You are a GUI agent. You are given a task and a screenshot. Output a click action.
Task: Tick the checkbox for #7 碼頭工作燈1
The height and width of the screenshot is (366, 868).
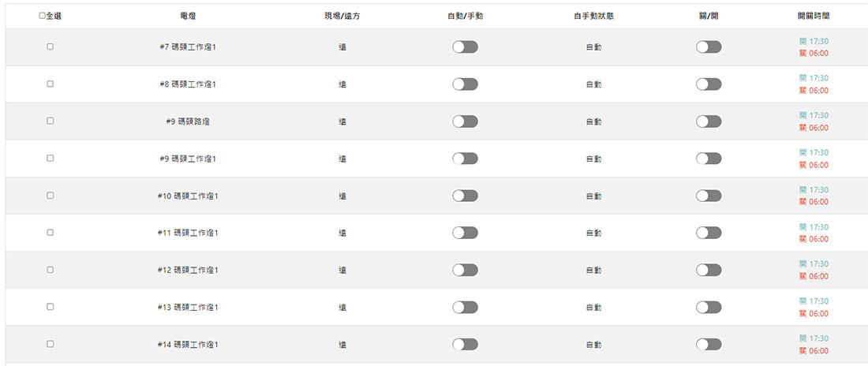click(50, 47)
